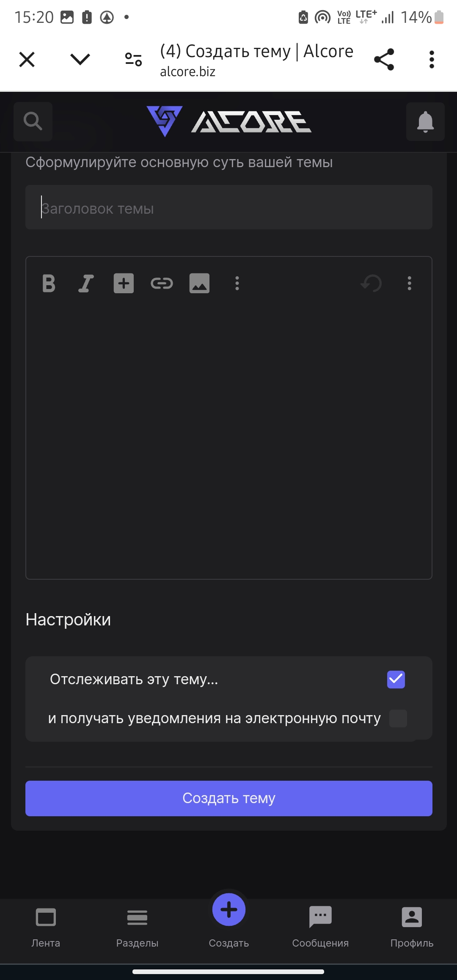457x980 pixels.
Task: Open the editor's rightmost options menu
Action: point(409,284)
